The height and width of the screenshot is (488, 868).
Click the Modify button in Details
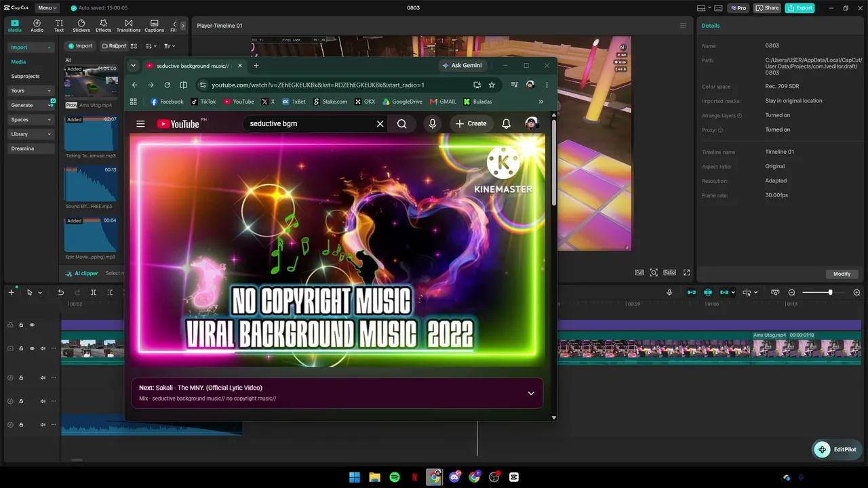(842, 274)
